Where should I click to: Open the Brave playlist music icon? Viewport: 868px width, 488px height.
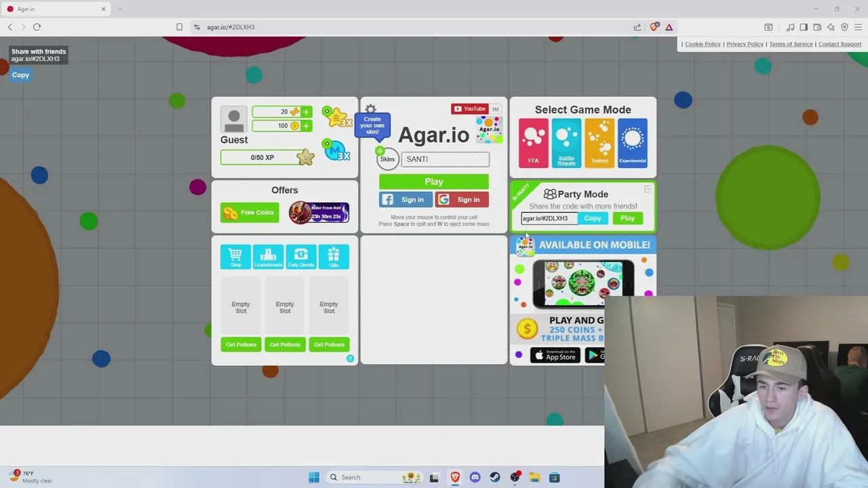tap(790, 27)
